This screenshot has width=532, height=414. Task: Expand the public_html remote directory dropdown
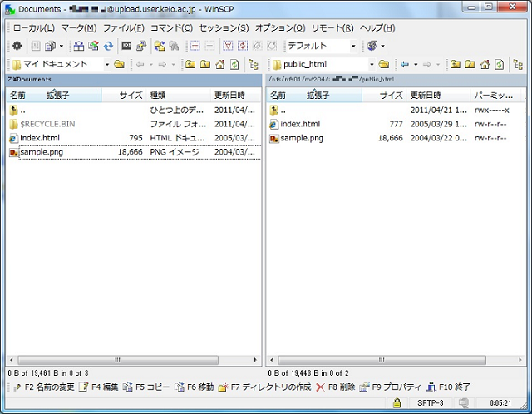371,64
